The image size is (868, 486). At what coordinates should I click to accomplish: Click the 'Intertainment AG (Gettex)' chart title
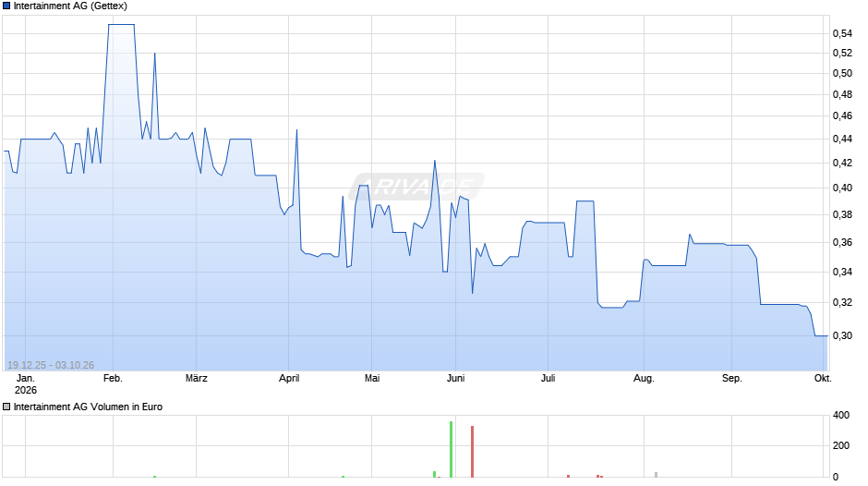click(x=70, y=6)
